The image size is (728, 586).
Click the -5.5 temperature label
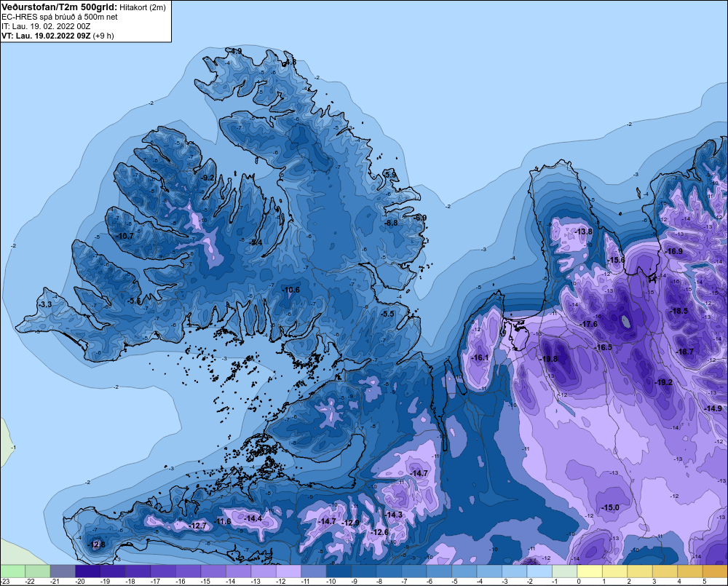tap(387, 314)
